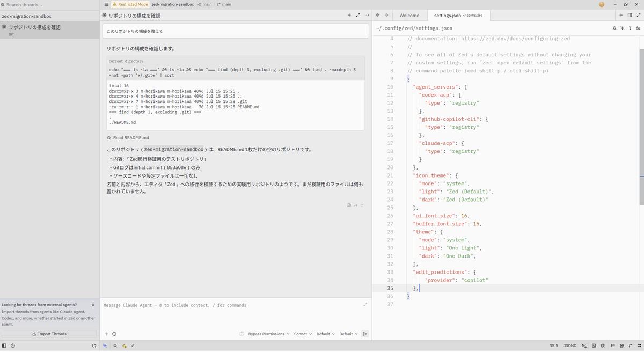Open the agent panel options ellipsis menu
The height and width of the screenshot is (353, 644).
[367, 16]
